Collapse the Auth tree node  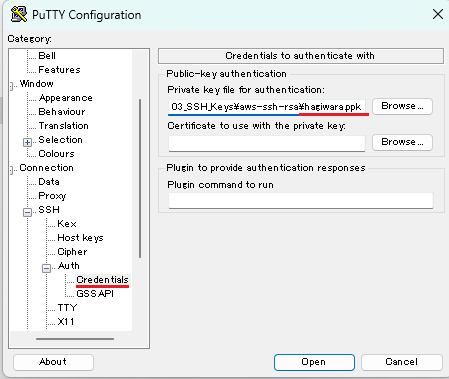(47, 268)
